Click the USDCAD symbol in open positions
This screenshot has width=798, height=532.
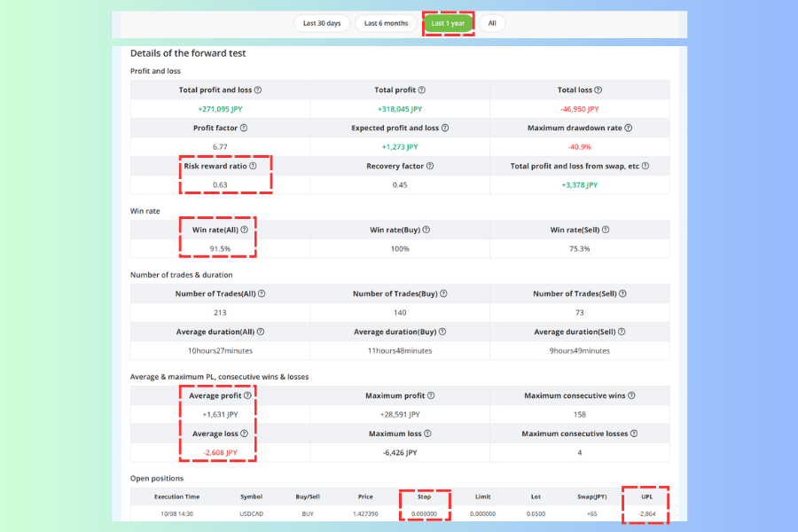[x=251, y=513]
